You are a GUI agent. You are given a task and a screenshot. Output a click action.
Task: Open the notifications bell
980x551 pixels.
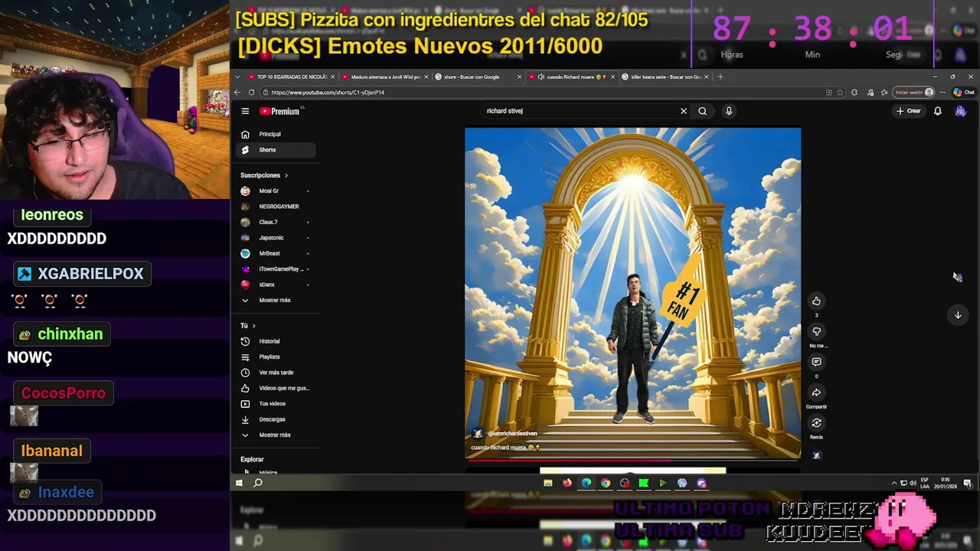pos(937,111)
